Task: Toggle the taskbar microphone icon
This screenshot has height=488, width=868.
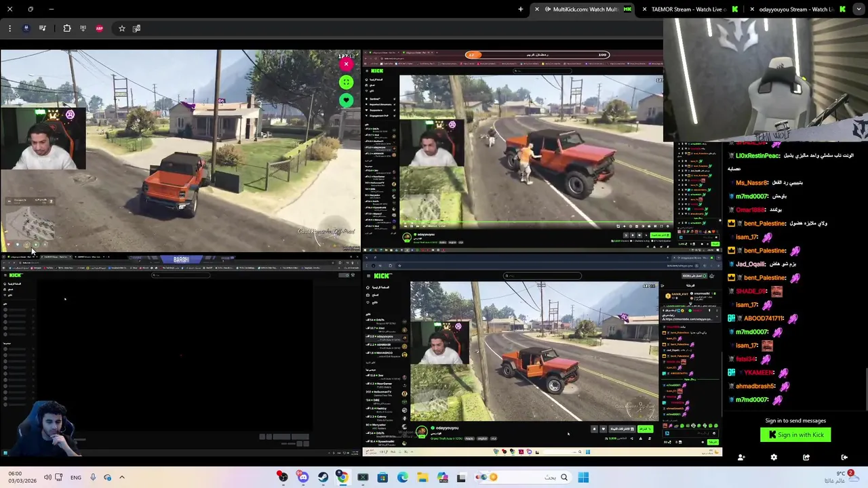Action: point(93,478)
